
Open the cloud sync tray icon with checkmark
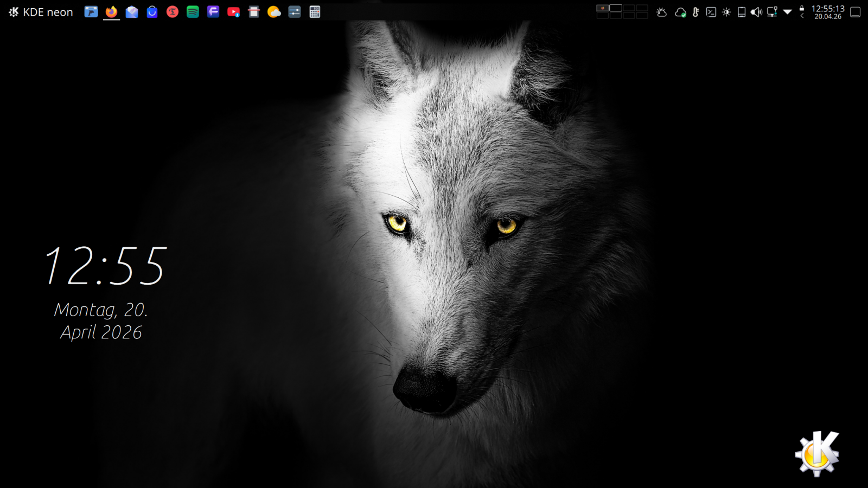click(x=680, y=12)
